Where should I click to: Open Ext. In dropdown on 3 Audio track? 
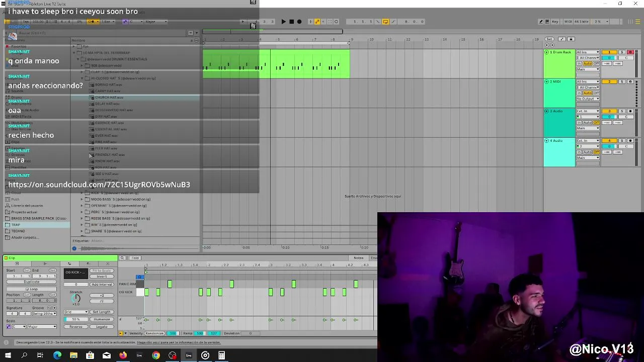click(588, 111)
